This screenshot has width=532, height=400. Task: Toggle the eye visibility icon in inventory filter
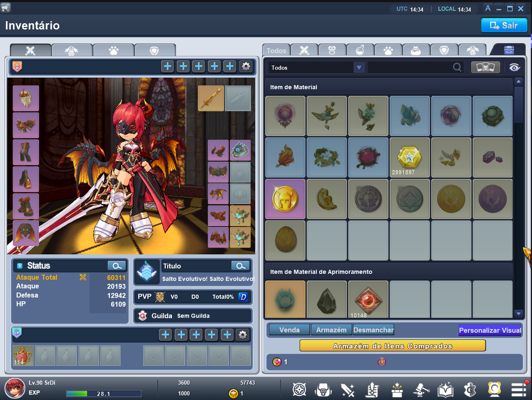(515, 67)
